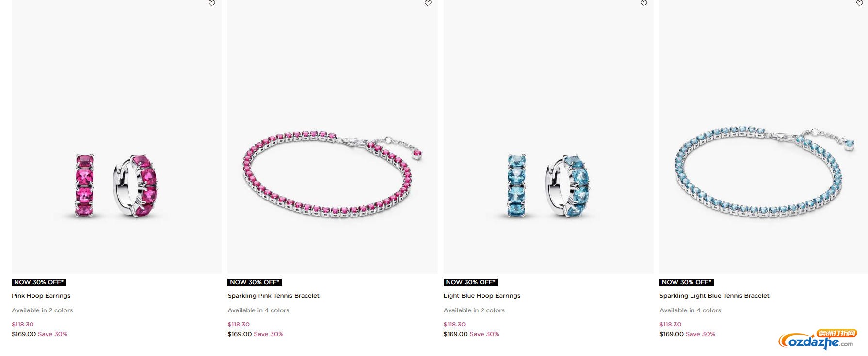Go to Sparkling Light Blue Tennis Bracelet title

714,296
